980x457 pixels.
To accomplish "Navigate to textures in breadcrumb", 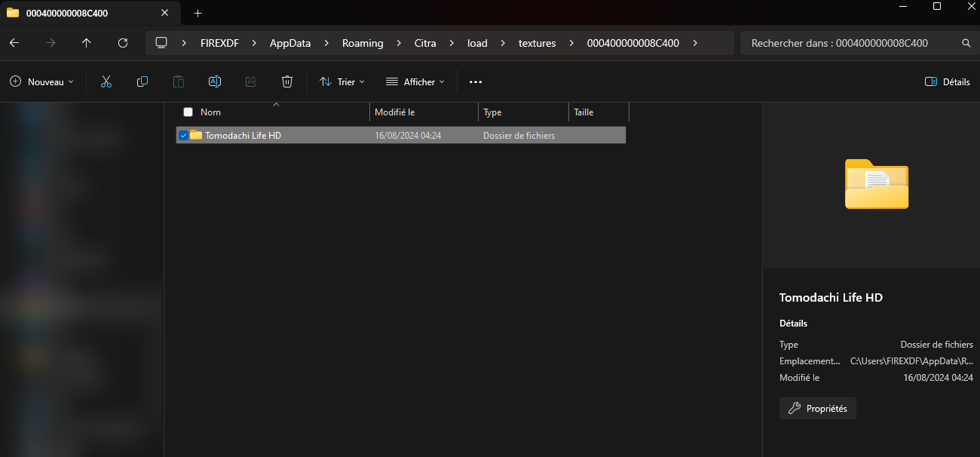I will pos(537,43).
